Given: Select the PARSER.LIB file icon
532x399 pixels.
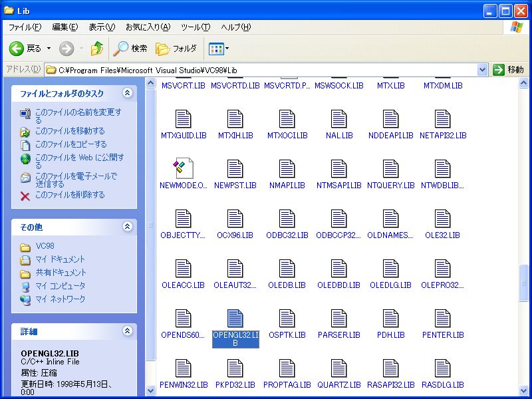Looking at the screenshot, I should coord(338,319).
